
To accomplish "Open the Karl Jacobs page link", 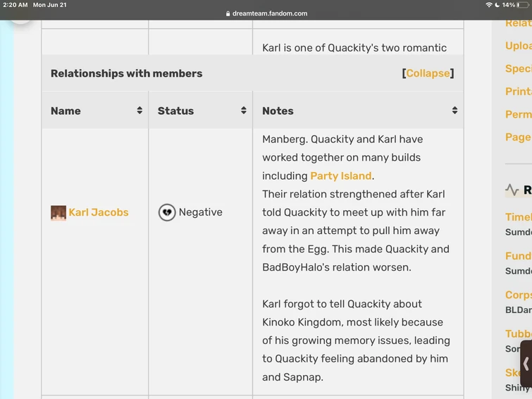I will point(99,212).
